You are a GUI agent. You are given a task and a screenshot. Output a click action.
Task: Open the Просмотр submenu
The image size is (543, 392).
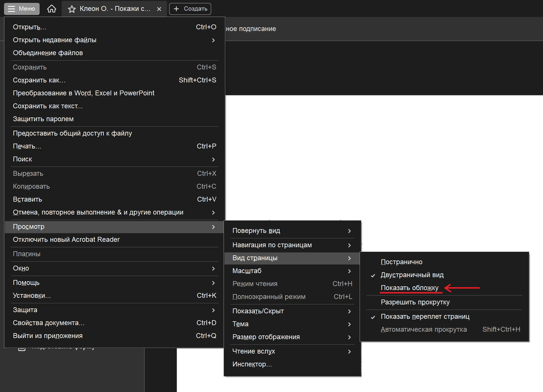click(114, 227)
